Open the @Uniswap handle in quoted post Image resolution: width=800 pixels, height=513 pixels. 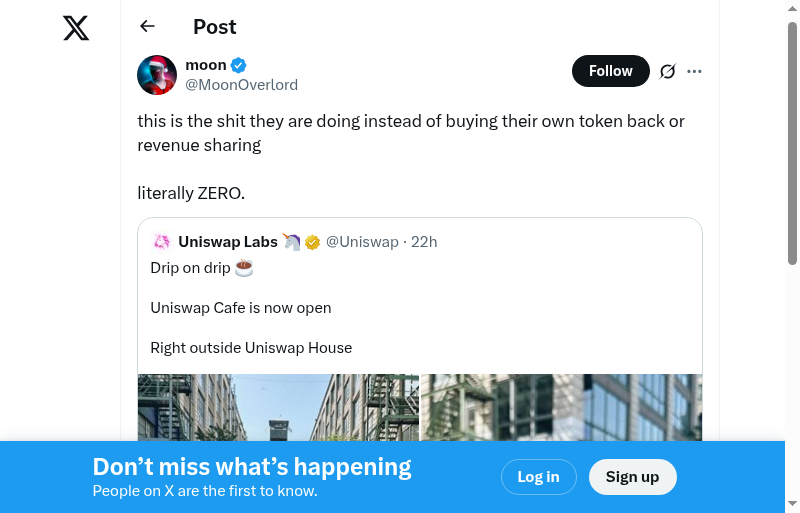point(361,242)
